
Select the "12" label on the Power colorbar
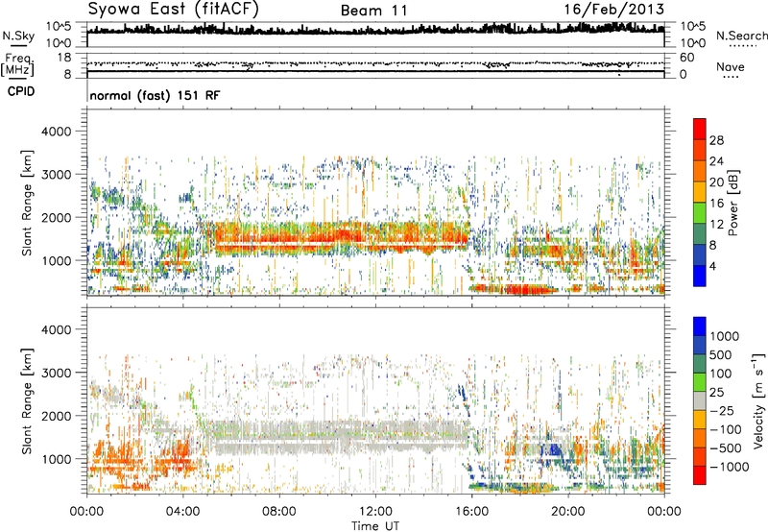[716, 225]
